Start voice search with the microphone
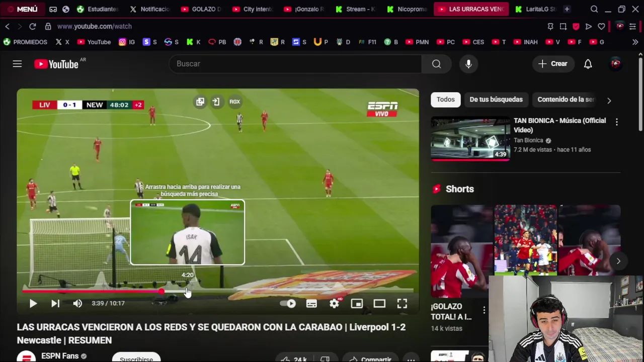Viewport: 644px width, 362px height. pos(468,64)
